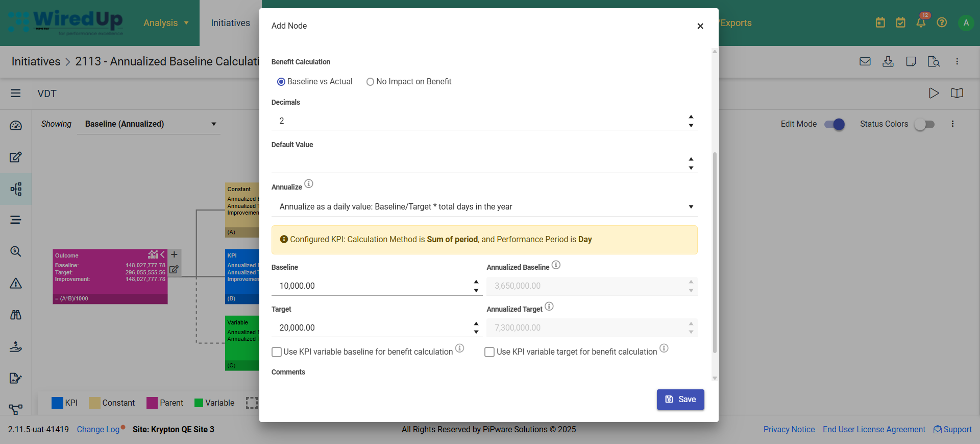
Task: Edit the Baseline value field
Action: click(x=377, y=286)
